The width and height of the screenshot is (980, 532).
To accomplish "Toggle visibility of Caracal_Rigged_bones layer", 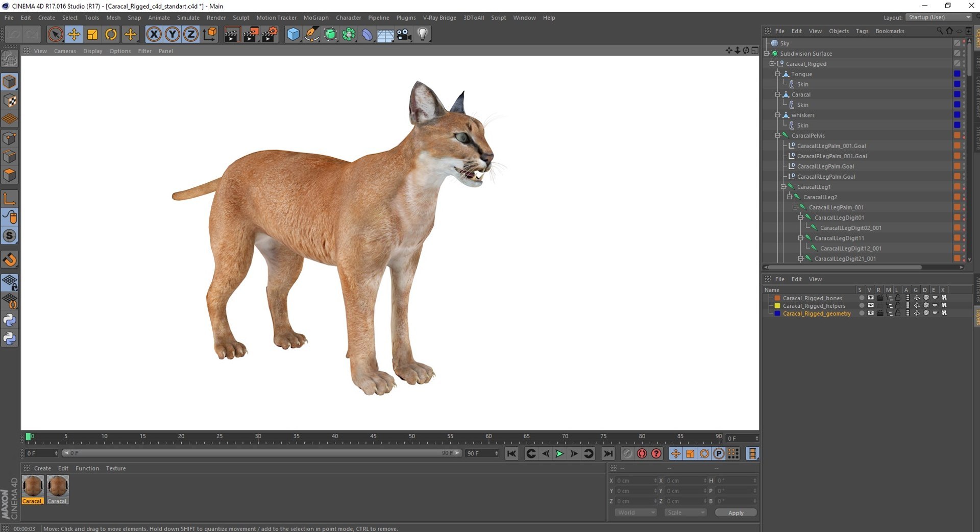I will point(871,298).
